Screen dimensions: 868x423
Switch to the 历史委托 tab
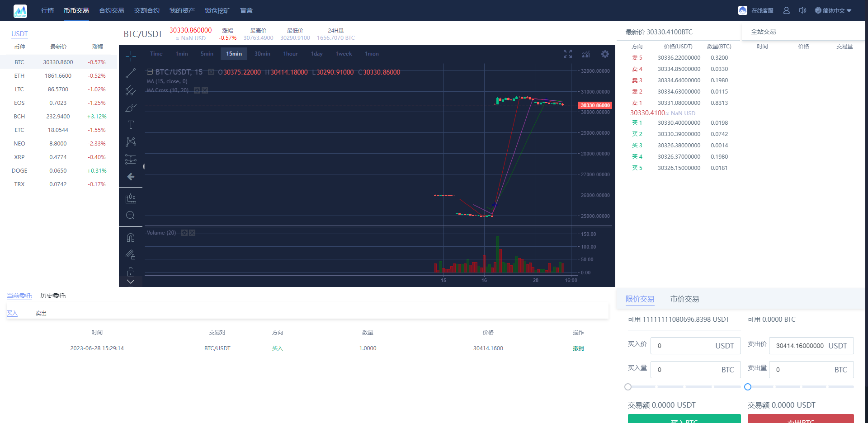[x=53, y=296]
